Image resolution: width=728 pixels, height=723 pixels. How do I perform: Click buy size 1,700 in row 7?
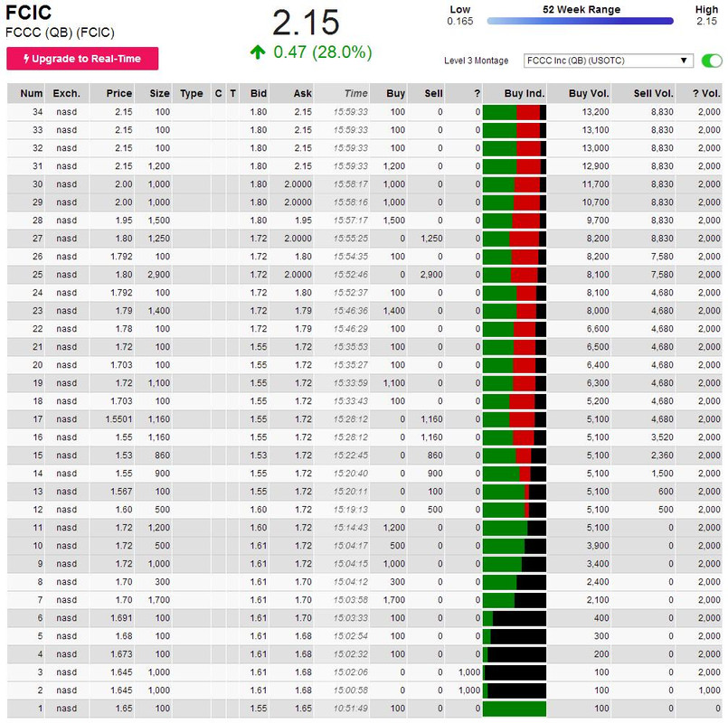tap(394, 600)
